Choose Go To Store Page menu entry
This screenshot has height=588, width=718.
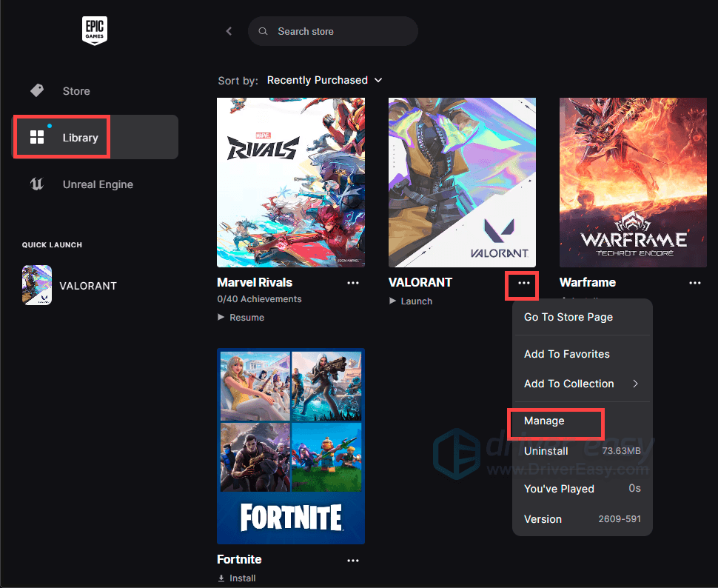point(568,317)
